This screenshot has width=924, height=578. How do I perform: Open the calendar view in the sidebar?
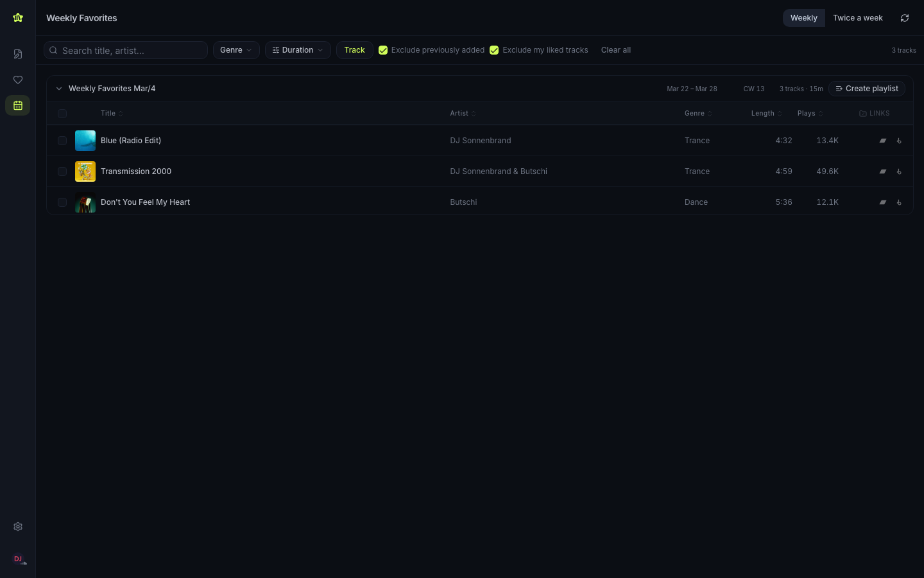pos(18,105)
